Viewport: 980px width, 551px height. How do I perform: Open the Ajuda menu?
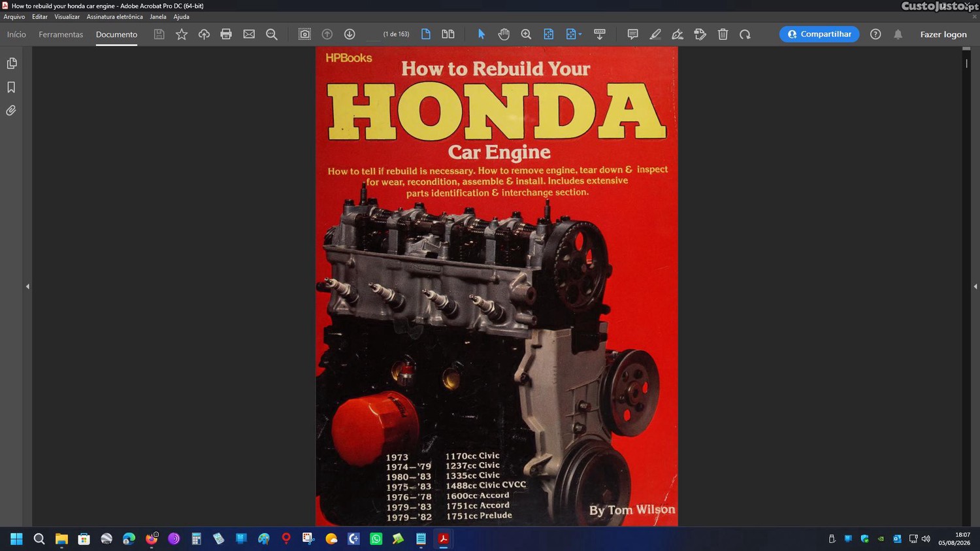coord(182,17)
